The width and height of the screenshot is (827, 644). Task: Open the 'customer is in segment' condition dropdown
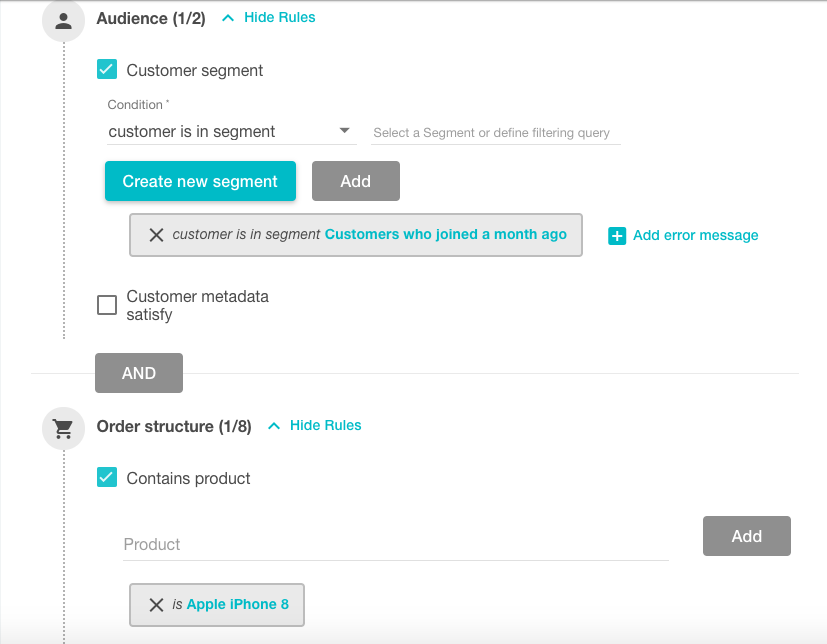pos(232,131)
